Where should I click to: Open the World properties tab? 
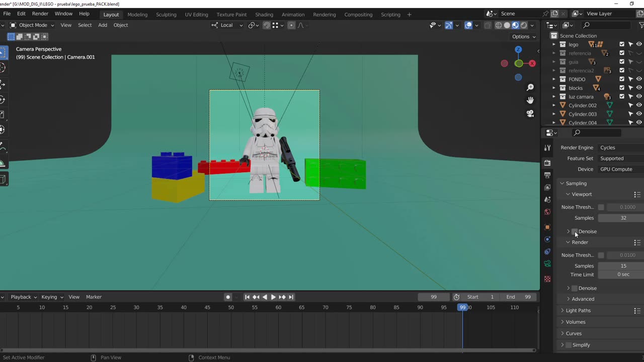(x=547, y=212)
